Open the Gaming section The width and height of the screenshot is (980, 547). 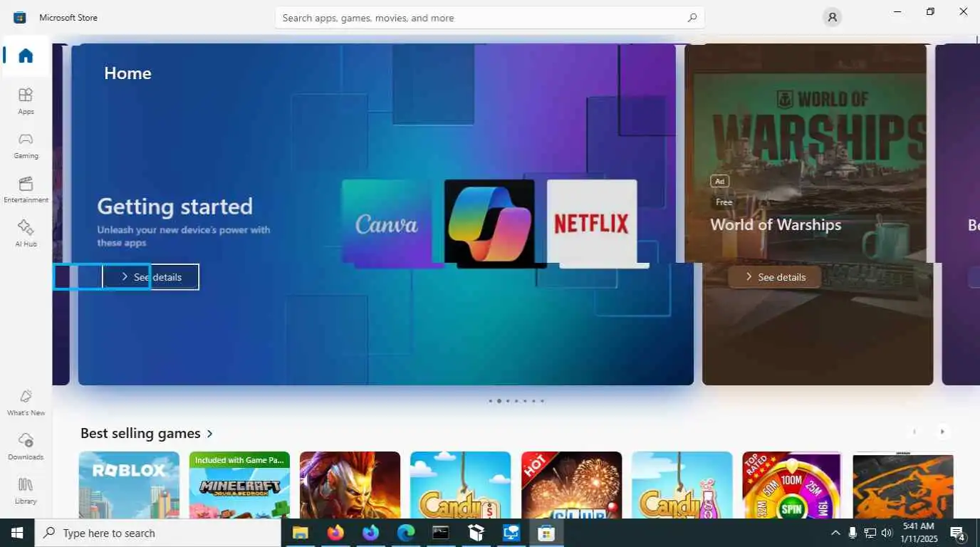click(26, 145)
